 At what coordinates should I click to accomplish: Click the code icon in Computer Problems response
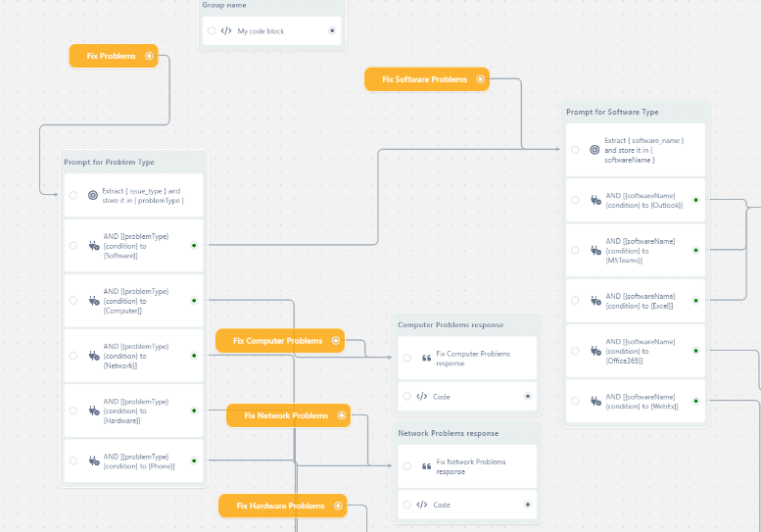pyautogui.click(x=422, y=397)
